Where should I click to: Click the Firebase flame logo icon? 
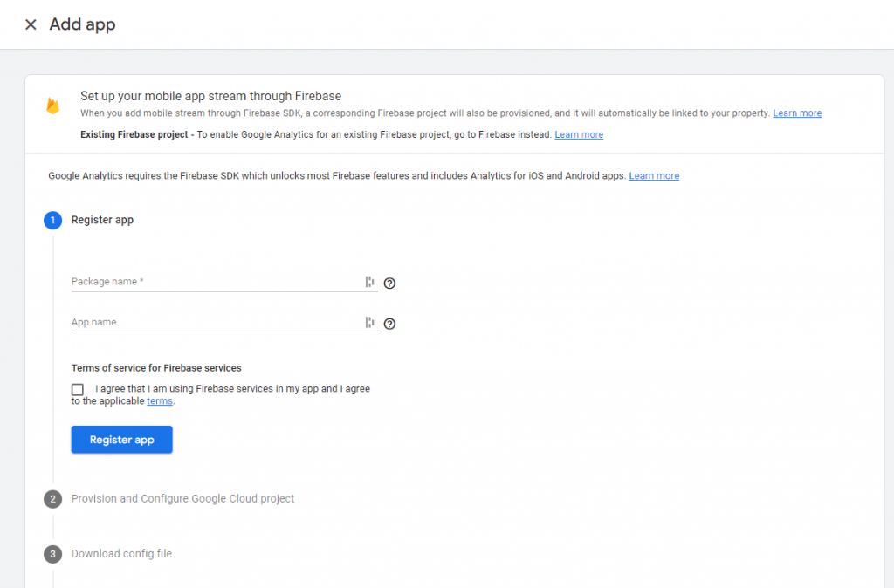click(x=53, y=106)
